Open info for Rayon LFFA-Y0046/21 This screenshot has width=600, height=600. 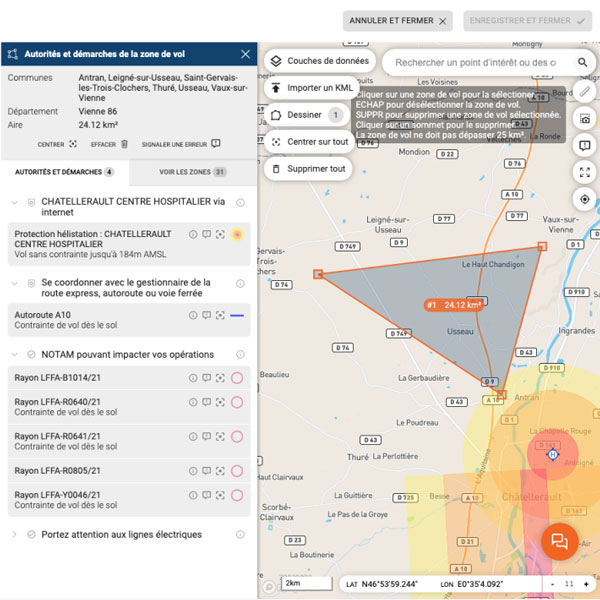(x=193, y=495)
